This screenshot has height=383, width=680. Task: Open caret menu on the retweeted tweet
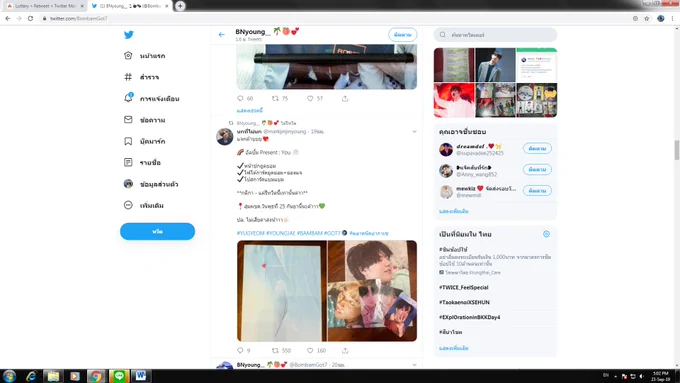coord(414,131)
